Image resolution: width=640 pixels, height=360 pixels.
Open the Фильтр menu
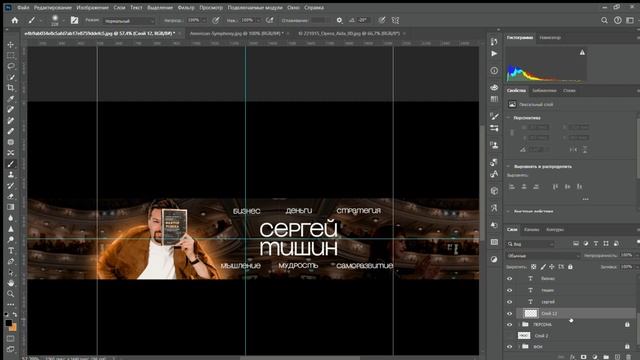pyautogui.click(x=186, y=7)
